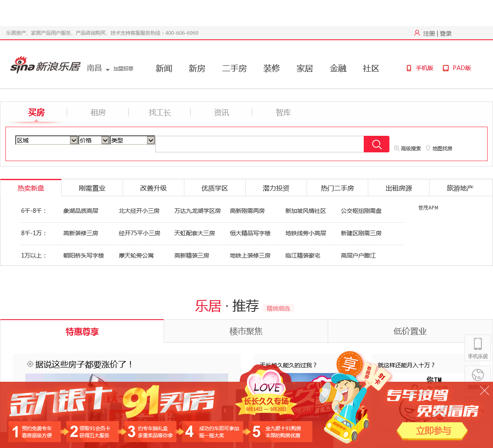
Task: Open the 新加坡风情社区 listing link
Action: pos(306,211)
